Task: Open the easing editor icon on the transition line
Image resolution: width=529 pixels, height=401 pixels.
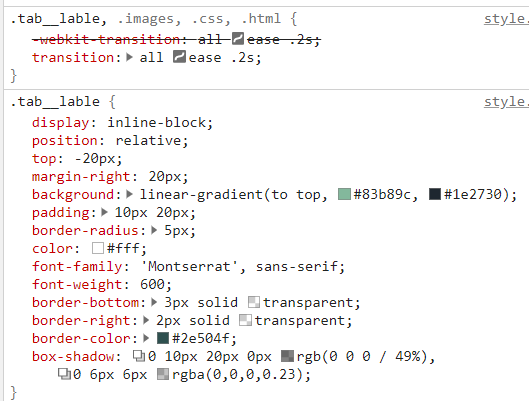Action: (x=179, y=57)
